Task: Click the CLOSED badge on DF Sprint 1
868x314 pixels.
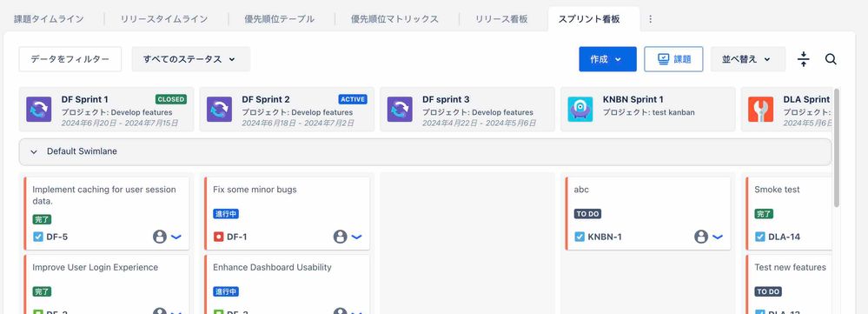Action: coord(171,99)
